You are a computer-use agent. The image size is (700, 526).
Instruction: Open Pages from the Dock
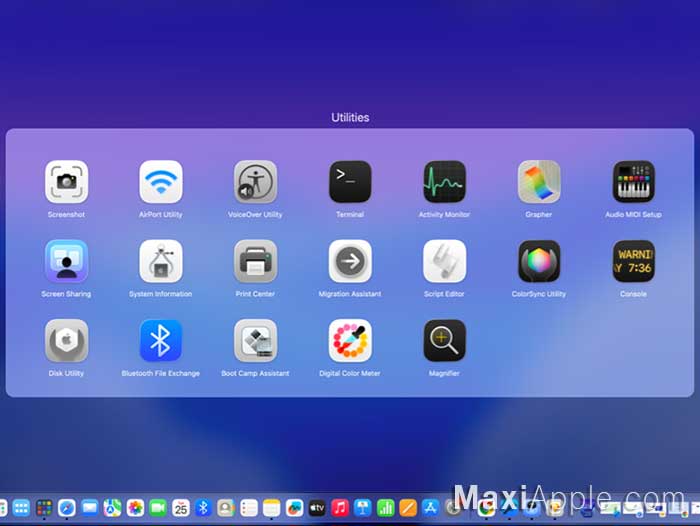[408, 508]
